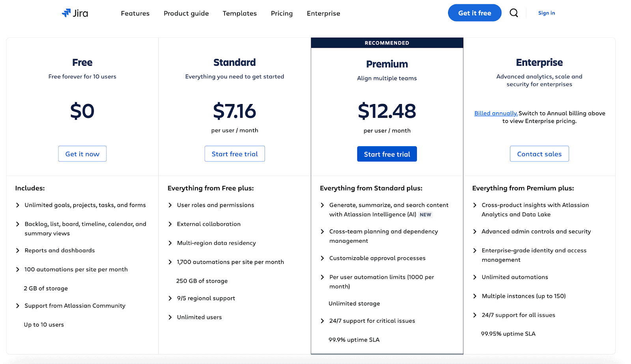The height and width of the screenshot is (364, 631).
Task: Open search with the magnifier icon
Action: pos(514,13)
